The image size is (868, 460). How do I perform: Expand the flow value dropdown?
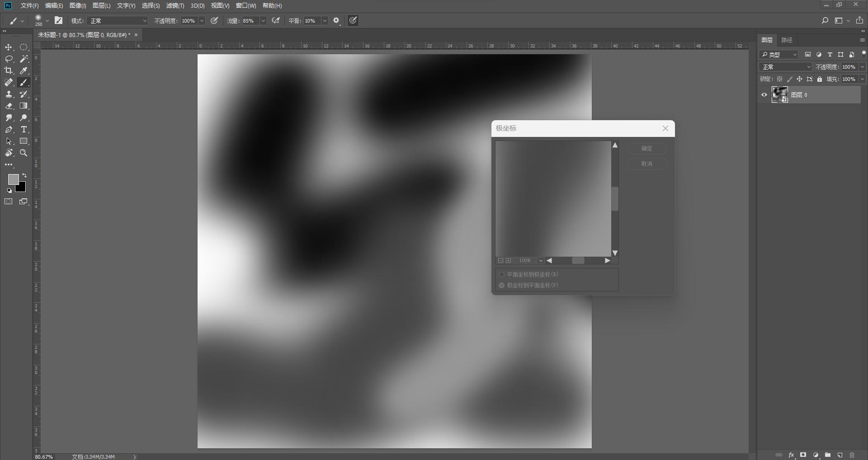click(x=263, y=21)
